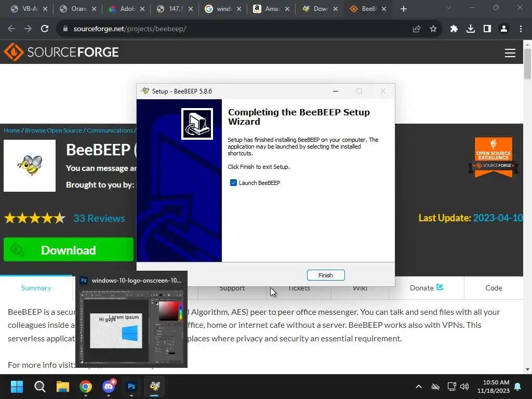Switch to the Wiki tab
The width and height of the screenshot is (532, 399).
pos(360,288)
